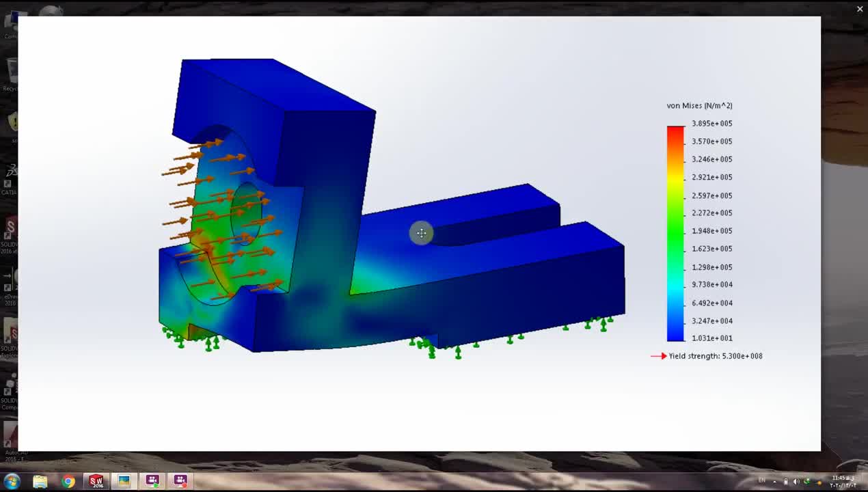
Task: Click the minimum value 1.031e+001
Action: (x=711, y=338)
